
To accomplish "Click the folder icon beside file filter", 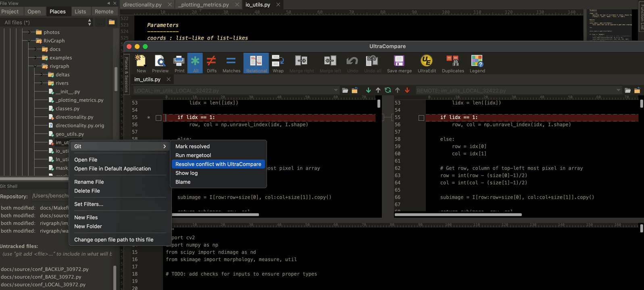I will click(x=112, y=22).
